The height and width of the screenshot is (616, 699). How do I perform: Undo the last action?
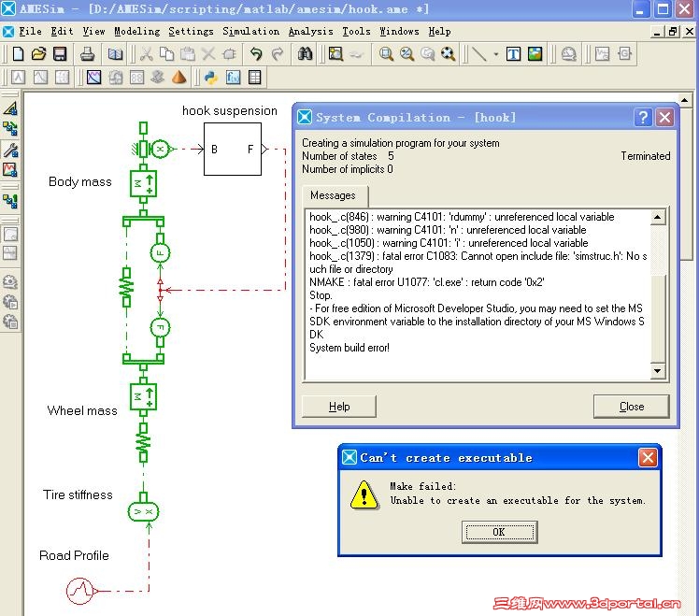(x=256, y=54)
